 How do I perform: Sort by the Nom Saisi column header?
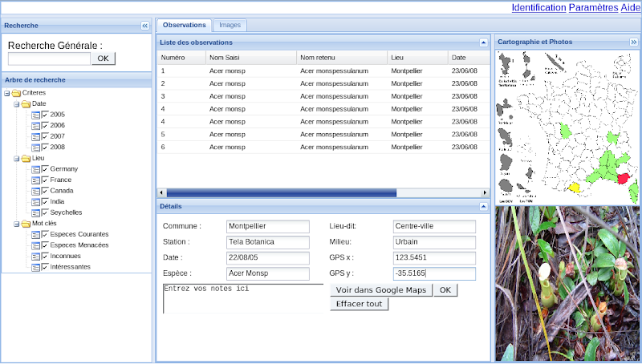[x=251, y=58]
